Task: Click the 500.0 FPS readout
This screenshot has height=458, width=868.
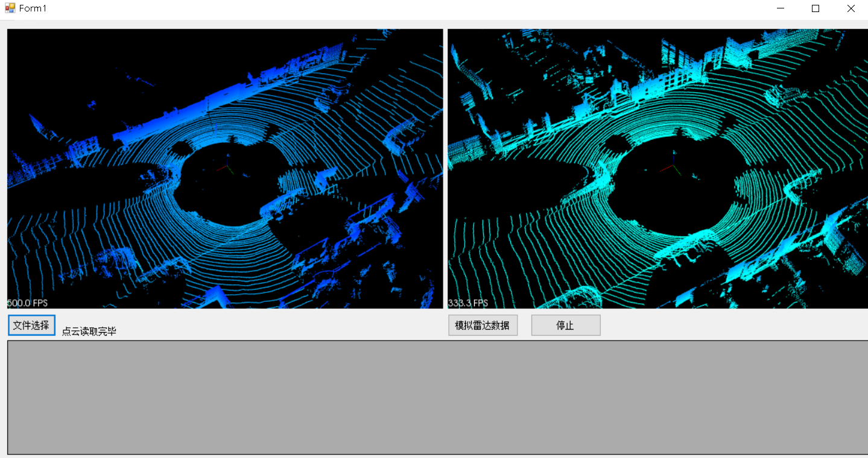Action: click(x=27, y=303)
